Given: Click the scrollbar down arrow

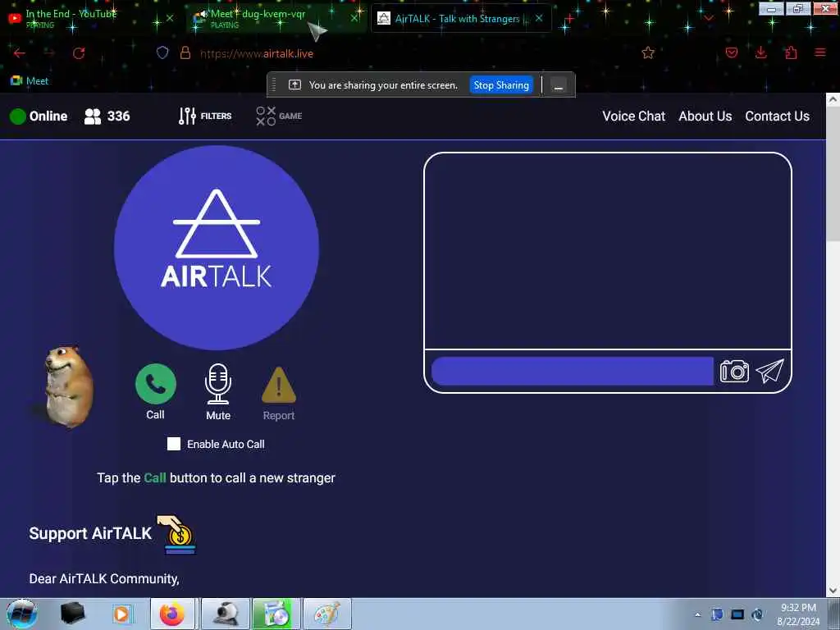Looking at the screenshot, I should pyautogui.click(x=833, y=591).
